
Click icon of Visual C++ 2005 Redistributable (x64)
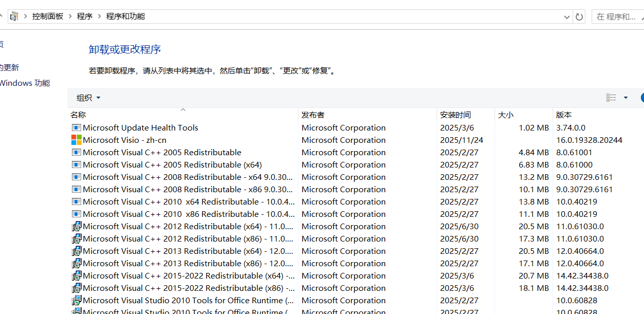click(x=76, y=164)
